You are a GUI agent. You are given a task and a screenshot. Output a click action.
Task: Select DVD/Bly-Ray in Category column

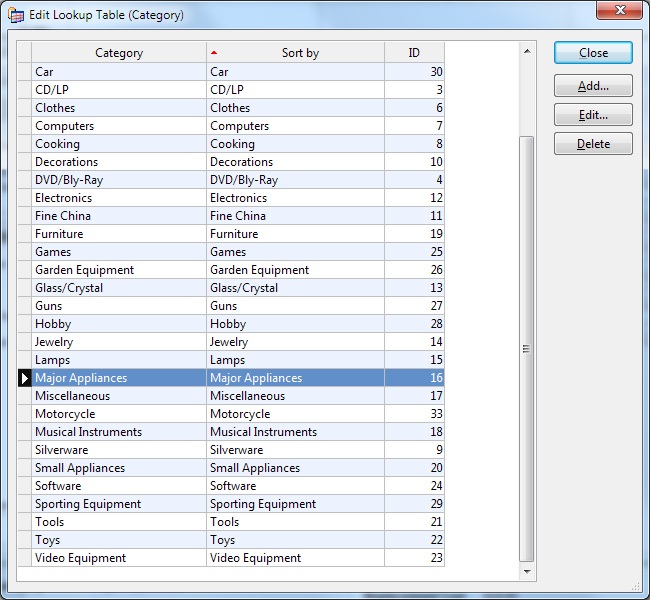point(119,180)
